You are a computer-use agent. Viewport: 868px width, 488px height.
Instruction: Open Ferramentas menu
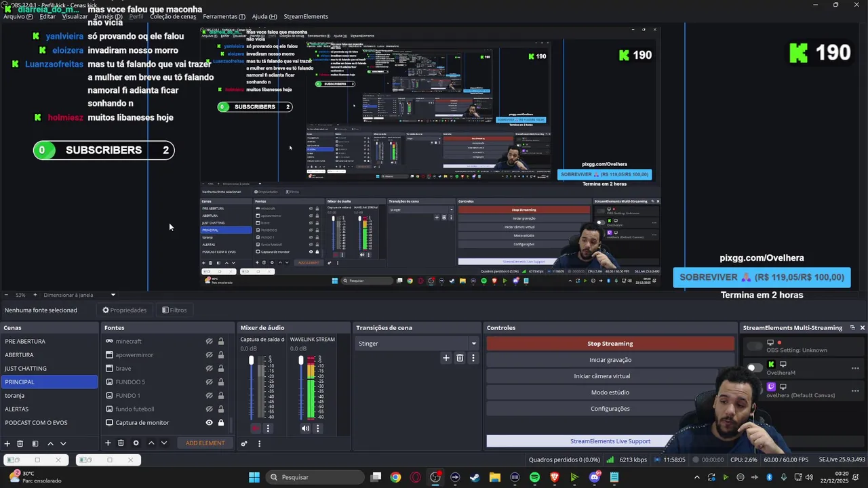[x=224, y=16]
